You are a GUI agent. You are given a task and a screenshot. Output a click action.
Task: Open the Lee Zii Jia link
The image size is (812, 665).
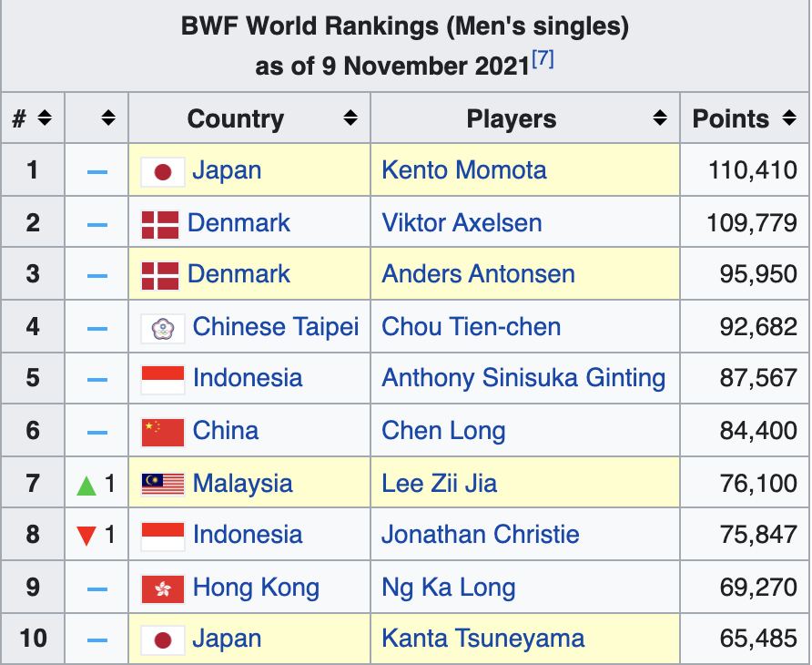pos(439,483)
